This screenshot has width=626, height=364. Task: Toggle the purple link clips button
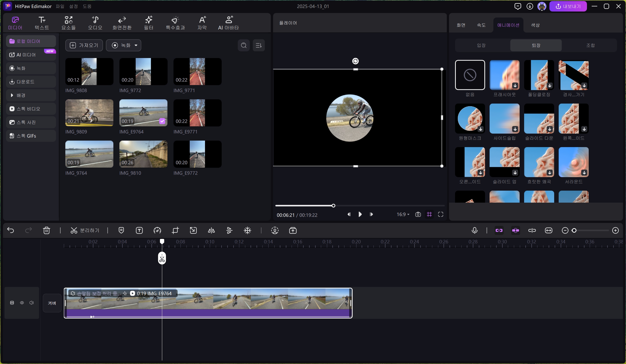(499, 230)
